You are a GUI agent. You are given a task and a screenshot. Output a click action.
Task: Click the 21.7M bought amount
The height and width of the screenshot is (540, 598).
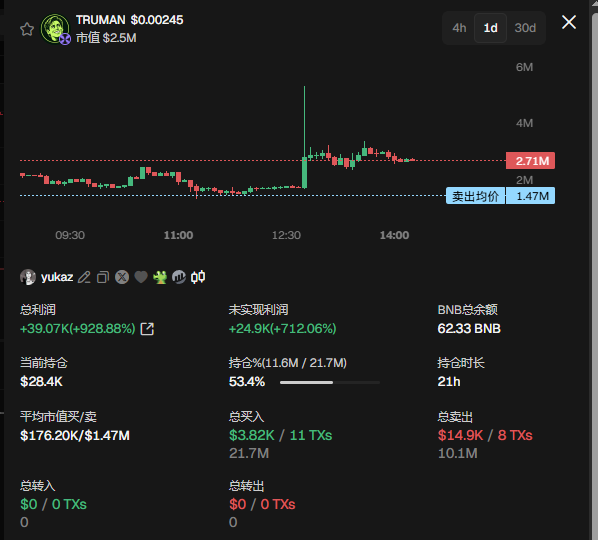tap(249, 453)
